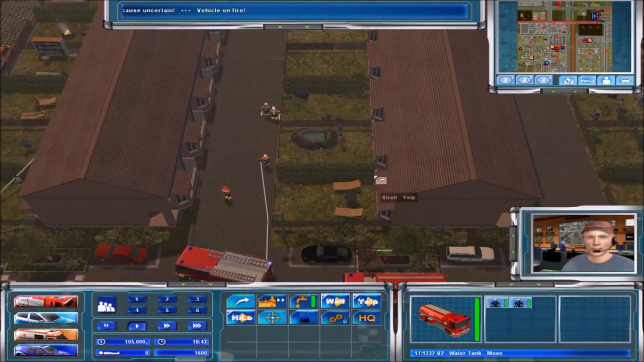Toggle minimap view filter eye 3
This screenshot has width=644, height=362.
544,80
